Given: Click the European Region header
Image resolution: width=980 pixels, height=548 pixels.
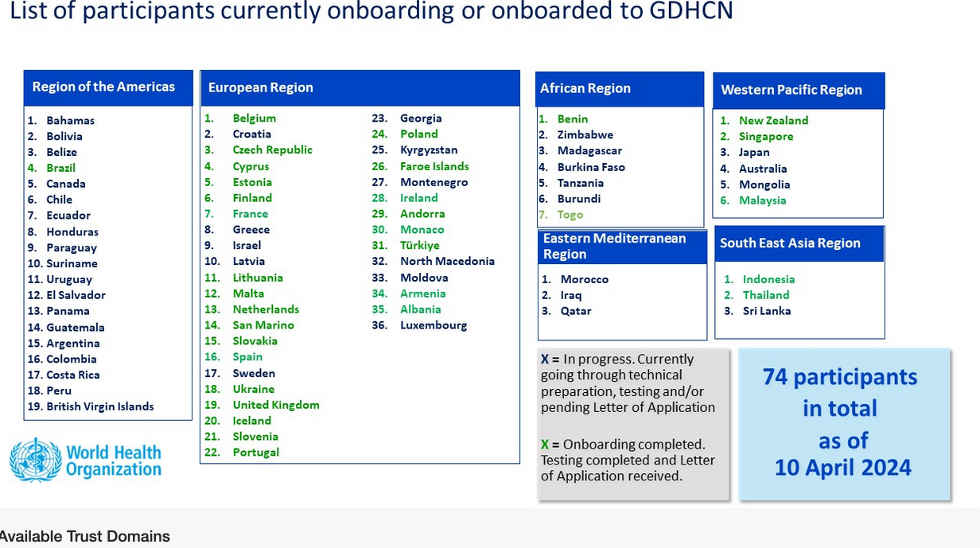Looking at the screenshot, I should (261, 88).
